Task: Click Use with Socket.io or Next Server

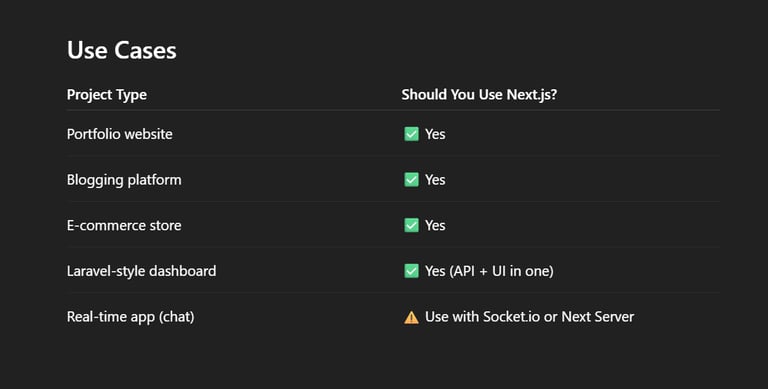Action: 529,316
